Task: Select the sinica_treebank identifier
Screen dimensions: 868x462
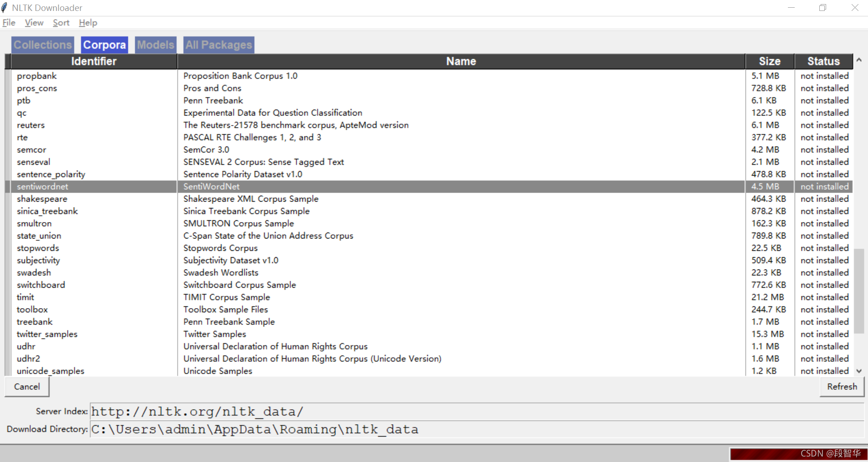Action: [x=47, y=211]
